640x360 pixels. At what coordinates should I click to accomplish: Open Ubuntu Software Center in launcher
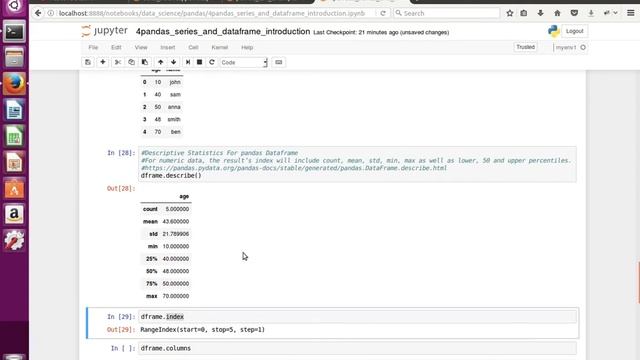[x=14, y=188]
